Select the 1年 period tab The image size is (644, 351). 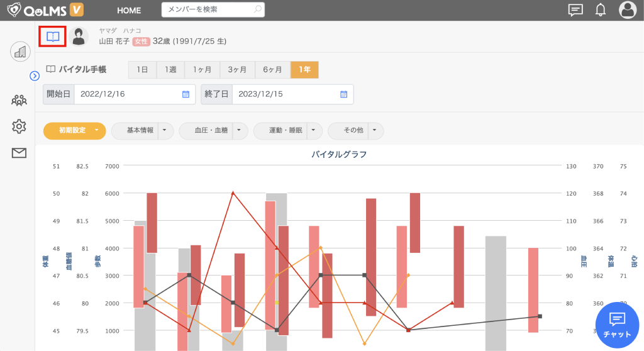(x=304, y=70)
